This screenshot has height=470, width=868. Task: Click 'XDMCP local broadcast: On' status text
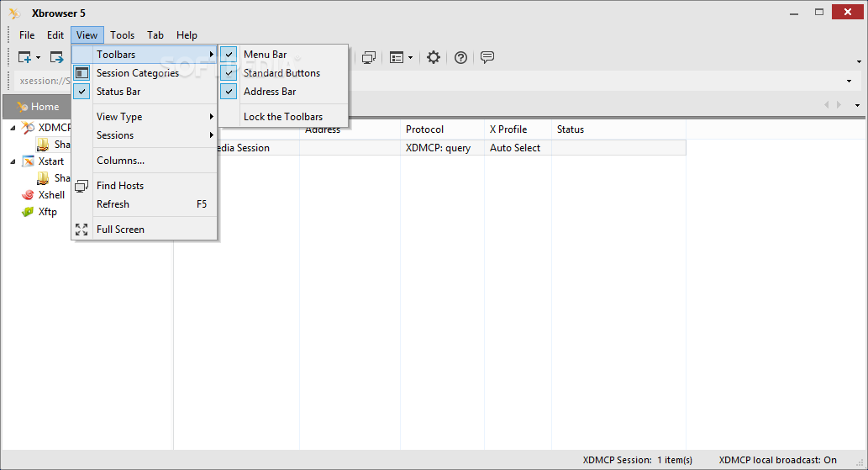[778, 460]
